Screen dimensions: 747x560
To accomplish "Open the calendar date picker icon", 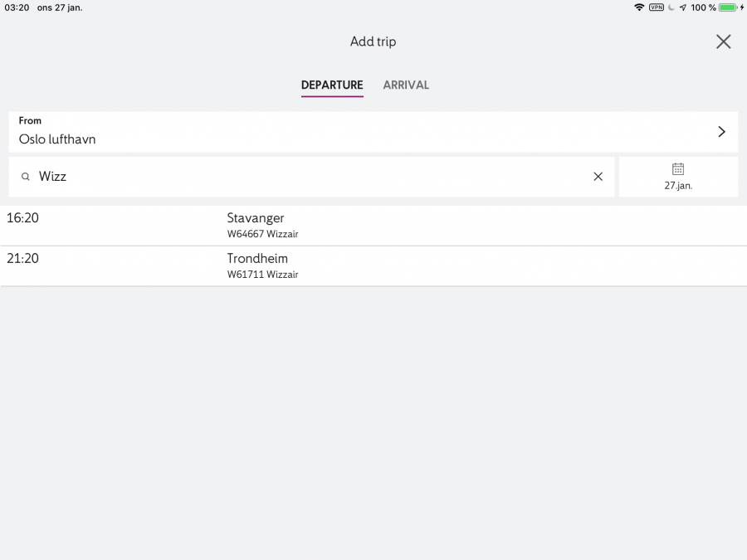I will pyautogui.click(x=678, y=169).
